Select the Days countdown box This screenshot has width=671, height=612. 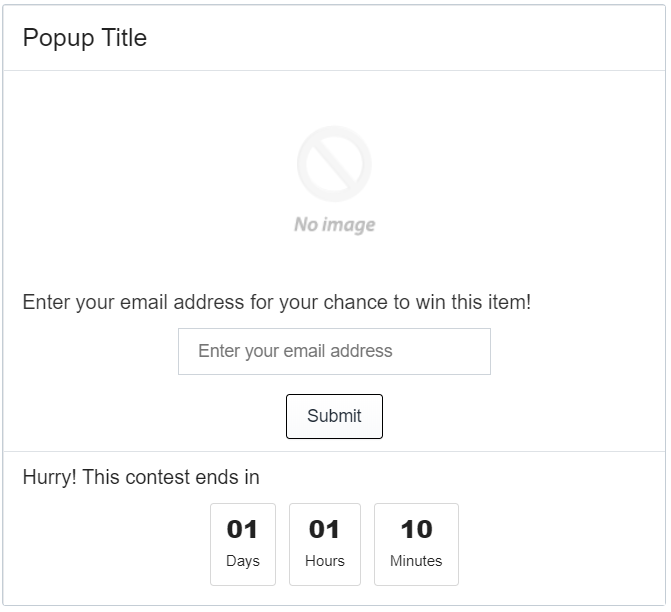click(242, 544)
